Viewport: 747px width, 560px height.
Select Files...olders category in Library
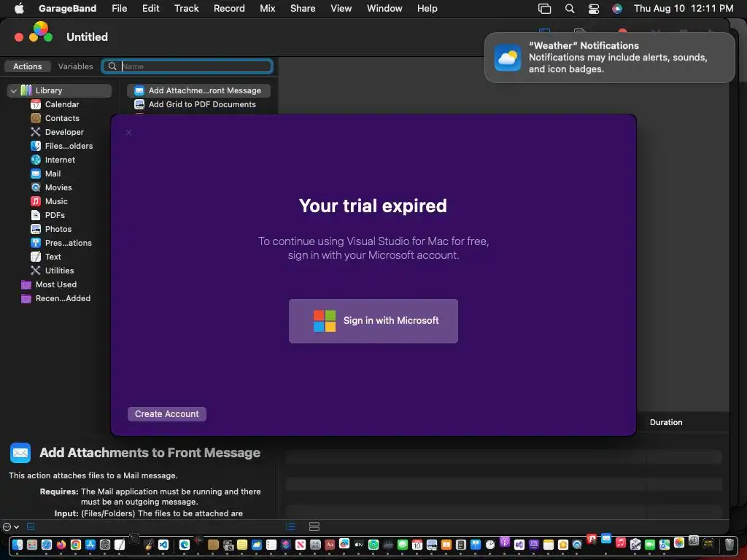click(69, 146)
